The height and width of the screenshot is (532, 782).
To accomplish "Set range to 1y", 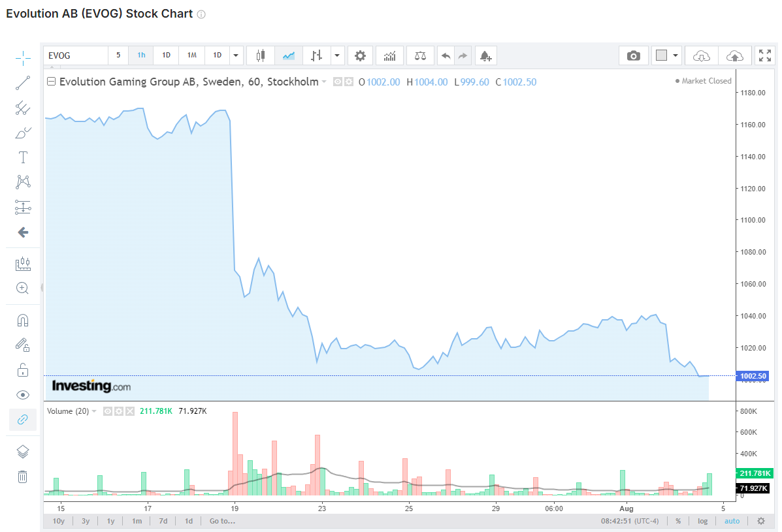I will tap(110, 521).
